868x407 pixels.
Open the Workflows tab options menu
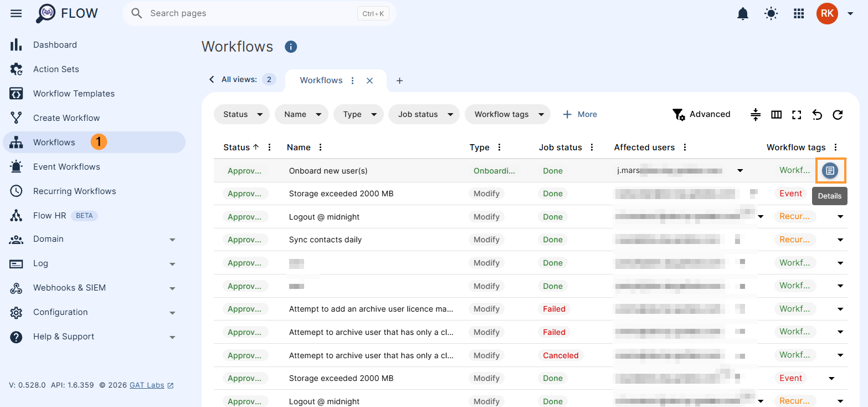coord(353,80)
